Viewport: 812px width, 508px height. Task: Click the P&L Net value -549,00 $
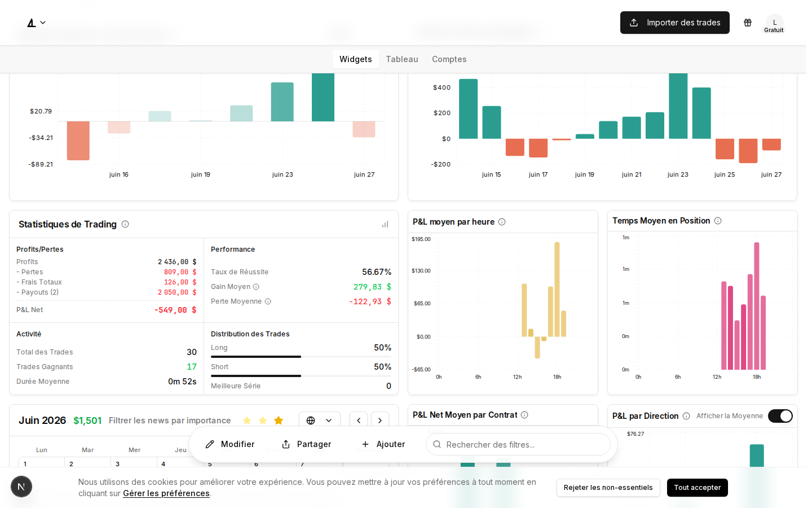coord(175,310)
